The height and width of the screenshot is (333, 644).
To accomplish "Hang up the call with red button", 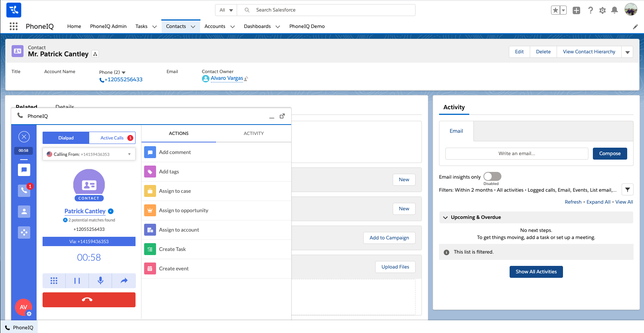I will 89,299.
